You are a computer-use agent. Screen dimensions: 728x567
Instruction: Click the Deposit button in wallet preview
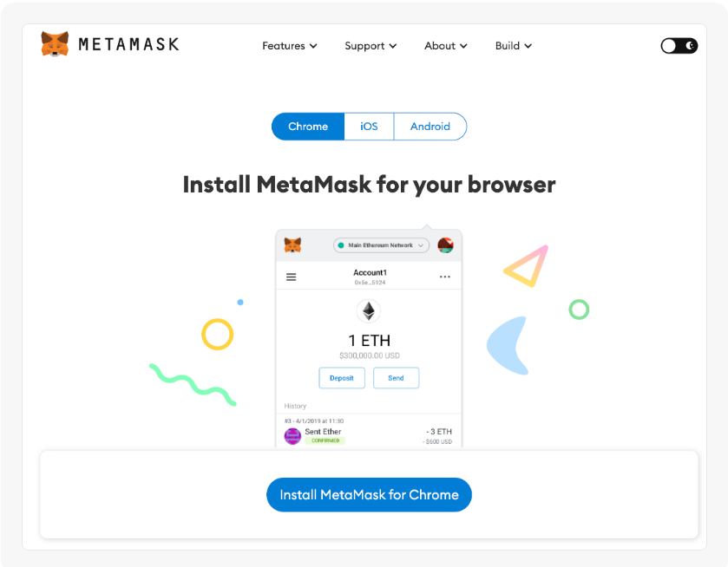342,378
